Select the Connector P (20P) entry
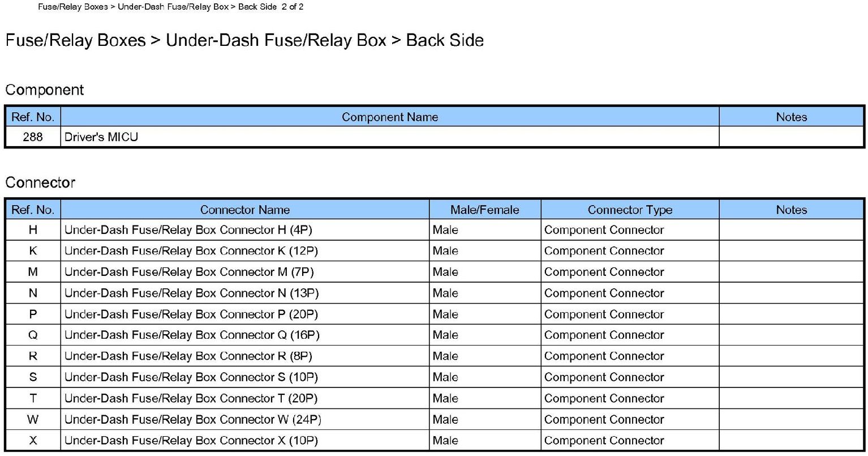Image resolution: width=868 pixels, height=456 pixels. coord(191,314)
